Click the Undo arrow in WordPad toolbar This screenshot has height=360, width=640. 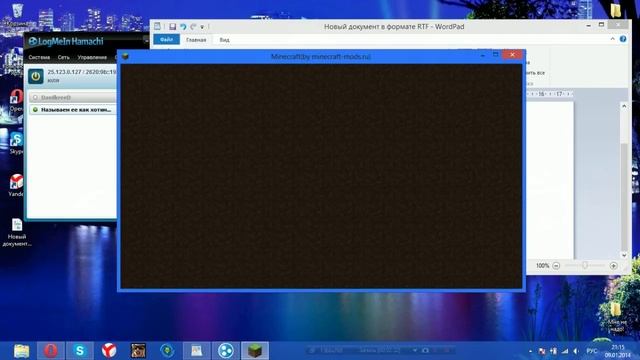click(183, 27)
